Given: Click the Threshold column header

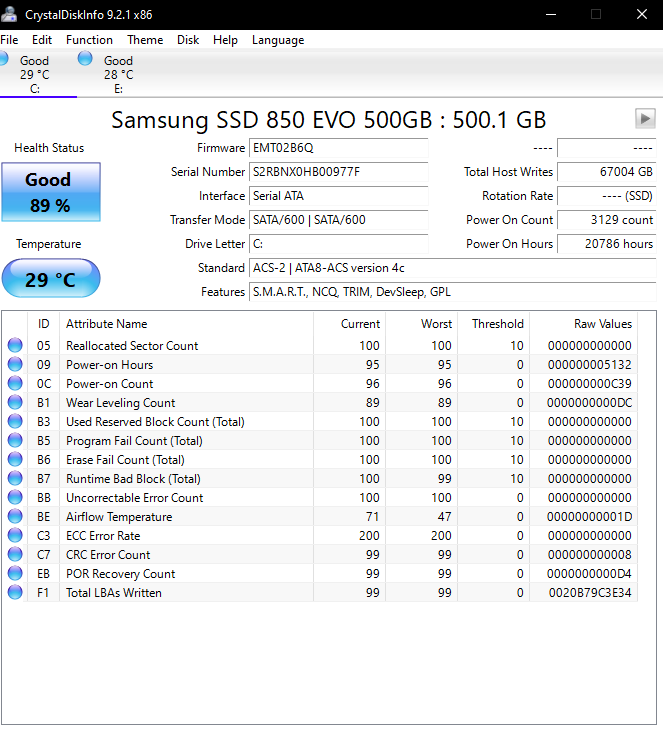Looking at the screenshot, I should point(494,324).
